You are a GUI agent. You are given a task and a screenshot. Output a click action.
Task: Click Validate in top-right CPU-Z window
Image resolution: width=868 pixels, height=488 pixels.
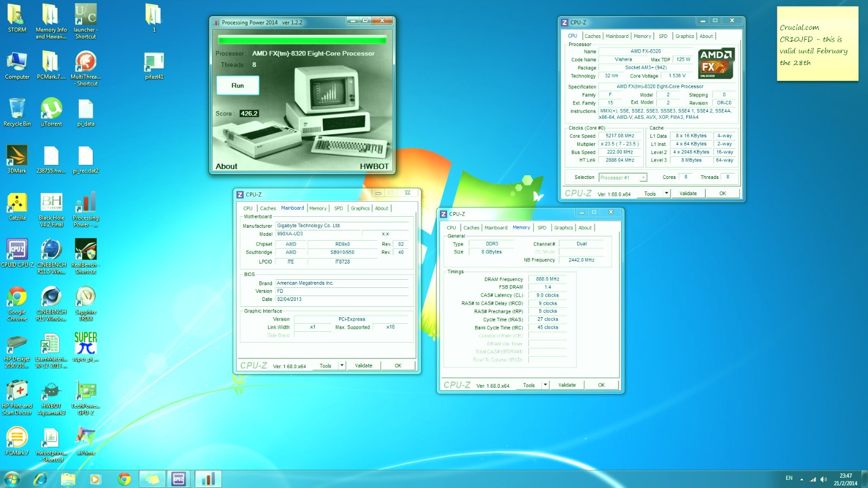[x=688, y=194]
